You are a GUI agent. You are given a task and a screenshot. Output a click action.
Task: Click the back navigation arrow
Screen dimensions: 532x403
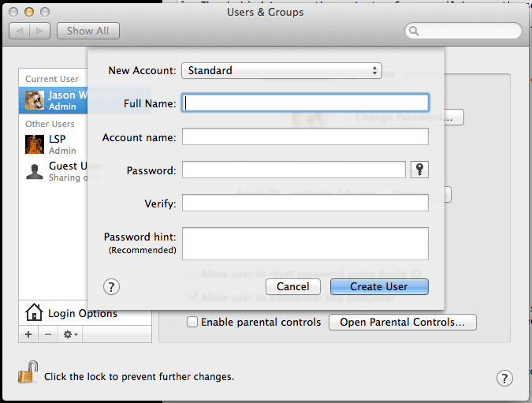click(x=20, y=31)
